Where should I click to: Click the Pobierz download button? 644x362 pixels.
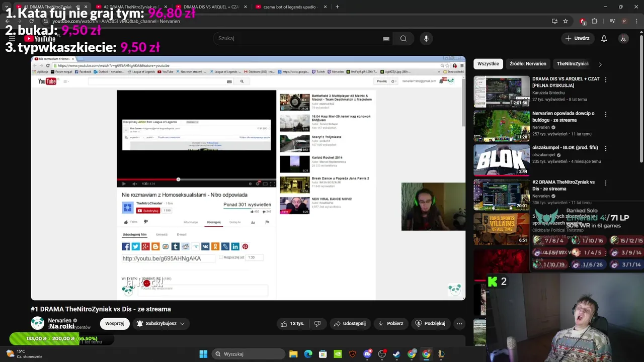pyautogui.click(x=390, y=324)
